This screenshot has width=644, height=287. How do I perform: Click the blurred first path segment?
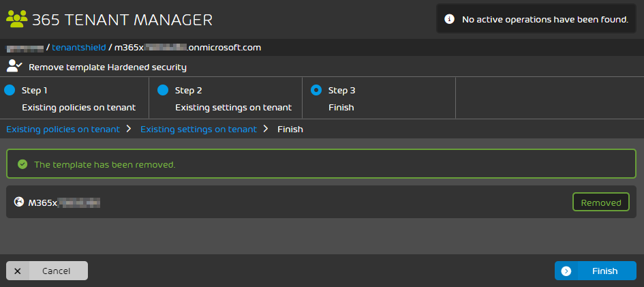click(25, 48)
